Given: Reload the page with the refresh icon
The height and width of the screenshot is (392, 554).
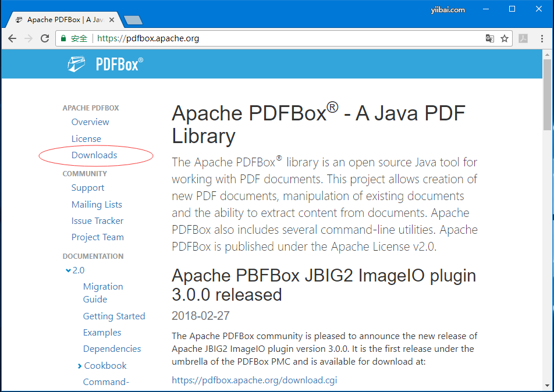Looking at the screenshot, I should [x=45, y=38].
